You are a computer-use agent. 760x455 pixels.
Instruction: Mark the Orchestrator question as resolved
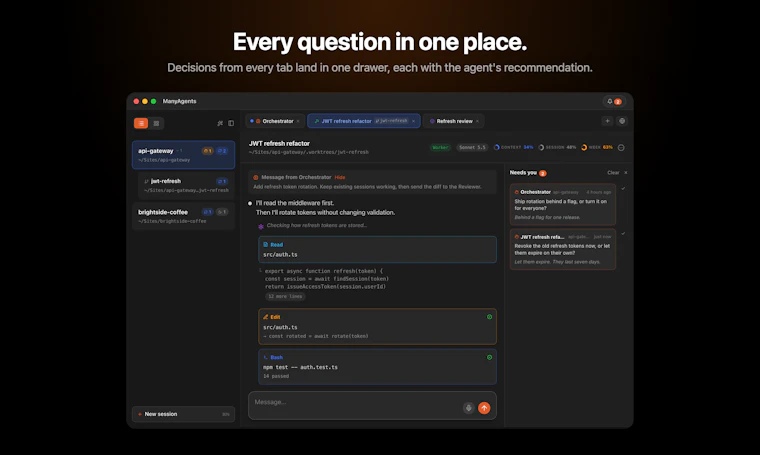click(x=623, y=188)
